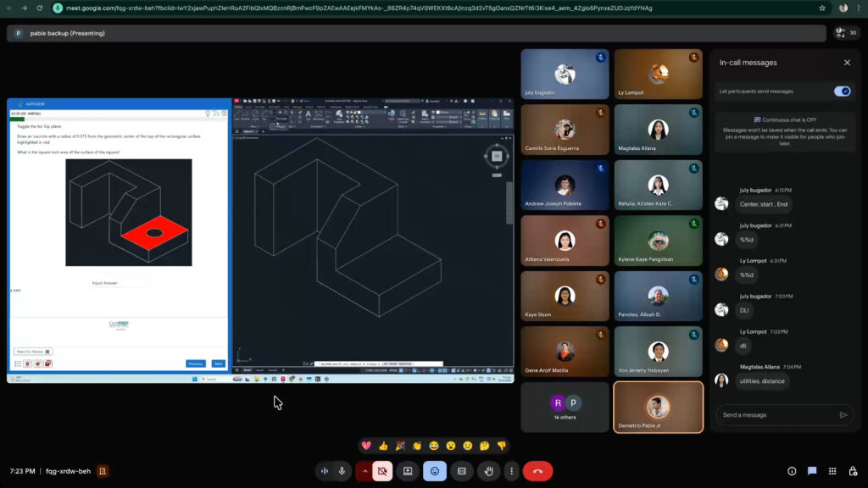Send a thumbs up reaction
Viewport: 868px width, 488px height.
[x=383, y=446]
